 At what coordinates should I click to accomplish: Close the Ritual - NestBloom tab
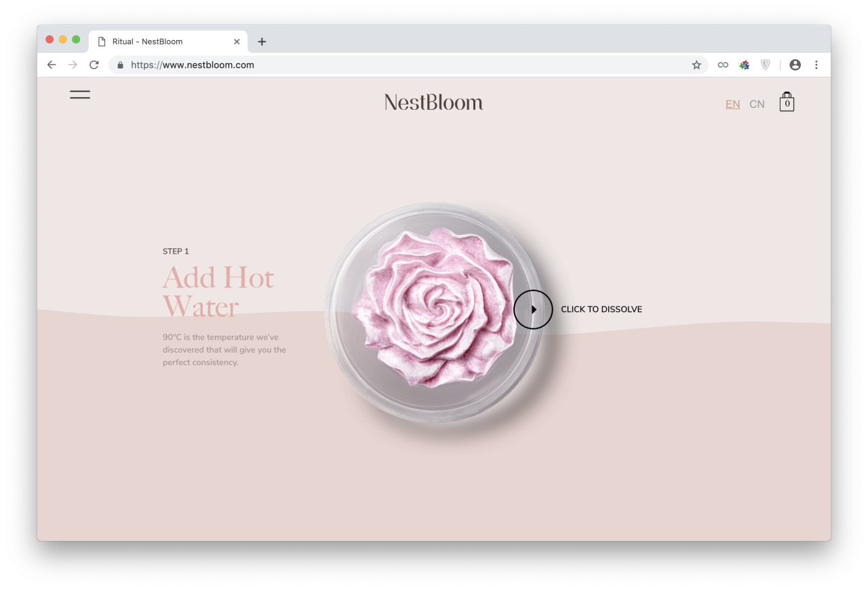[237, 42]
